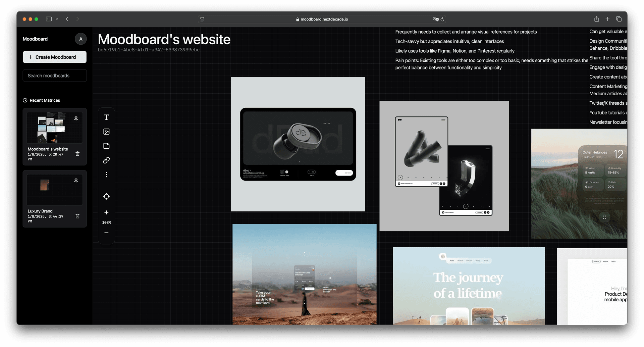Screen dimensions: 644x347
Task: Open the Safari share button
Action: (597, 19)
